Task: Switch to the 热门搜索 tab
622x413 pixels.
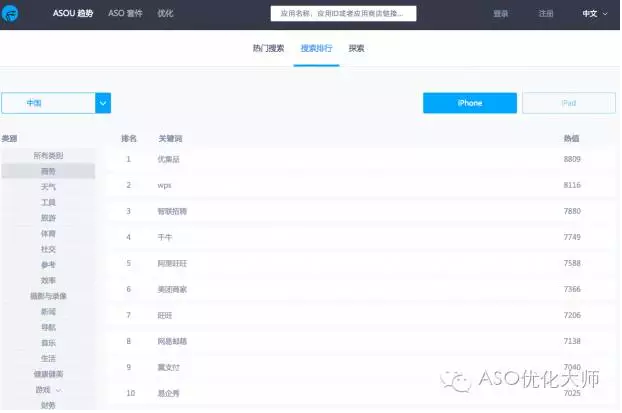Action: pos(269,48)
